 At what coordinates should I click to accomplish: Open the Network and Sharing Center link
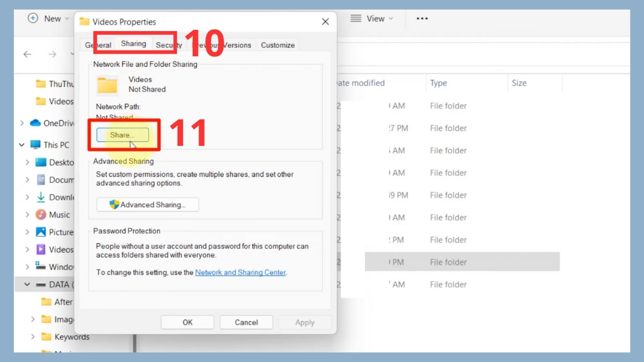coord(240,272)
